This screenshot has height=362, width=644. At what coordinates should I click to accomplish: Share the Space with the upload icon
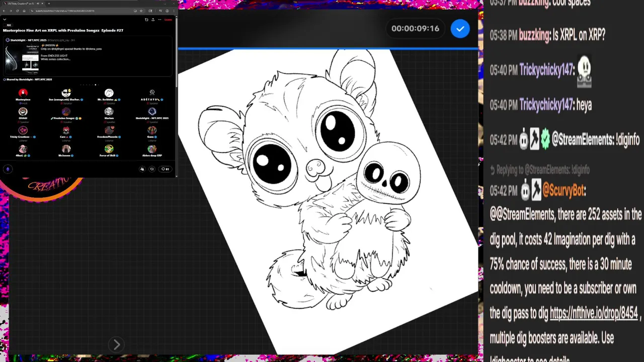pyautogui.click(x=153, y=20)
